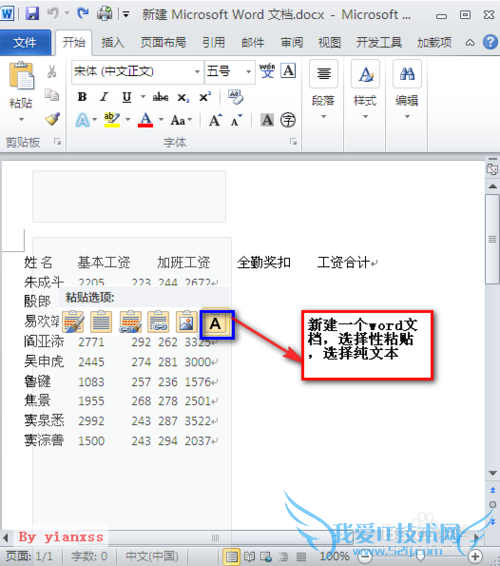Click the large Paste clipboard icon
This screenshot has height=566, width=500.
(21, 75)
